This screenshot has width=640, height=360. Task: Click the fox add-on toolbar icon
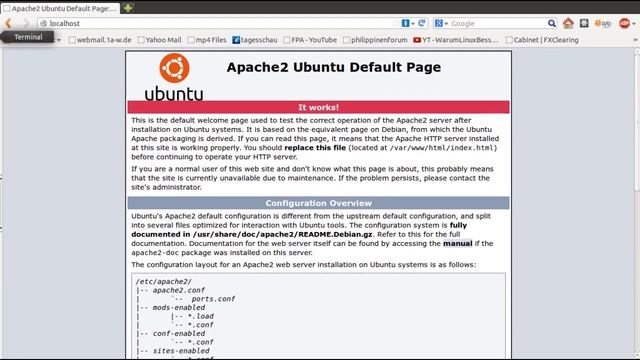coord(602,23)
